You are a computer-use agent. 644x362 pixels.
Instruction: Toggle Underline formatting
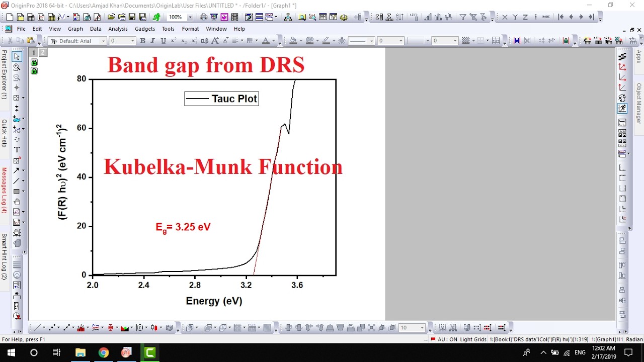[x=163, y=41]
